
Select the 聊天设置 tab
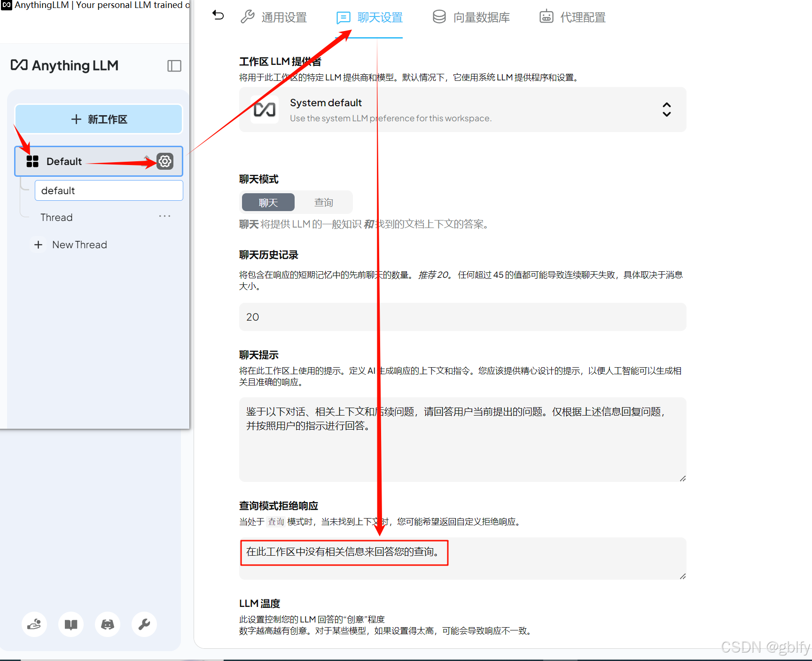[369, 18]
